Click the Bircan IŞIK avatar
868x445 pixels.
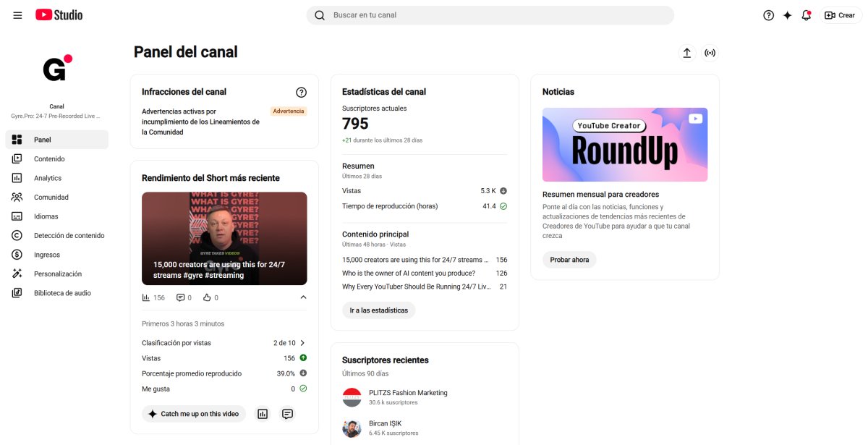(352, 428)
